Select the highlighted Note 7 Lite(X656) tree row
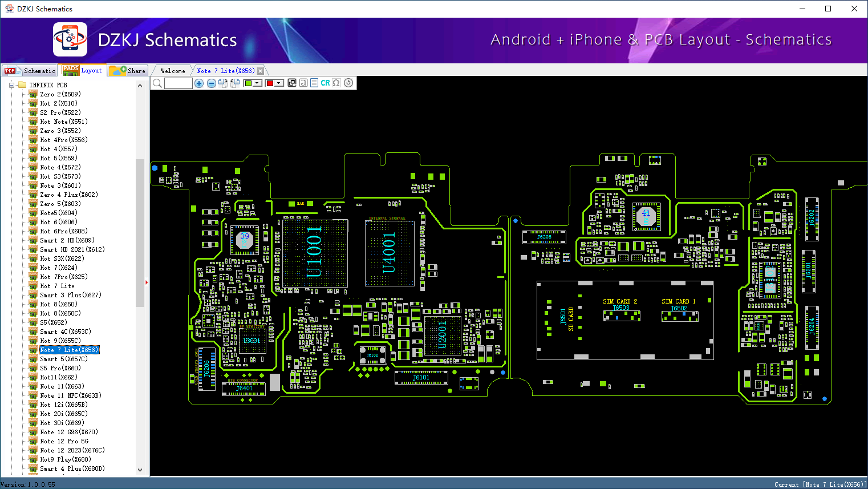The width and height of the screenshot is (868, 489). pos(69,350)
